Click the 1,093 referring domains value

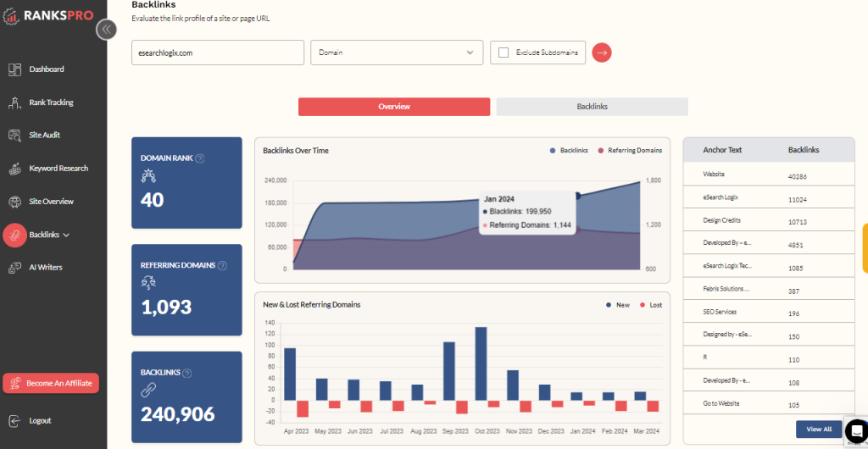pyautogui.click(x=167, y=307)
